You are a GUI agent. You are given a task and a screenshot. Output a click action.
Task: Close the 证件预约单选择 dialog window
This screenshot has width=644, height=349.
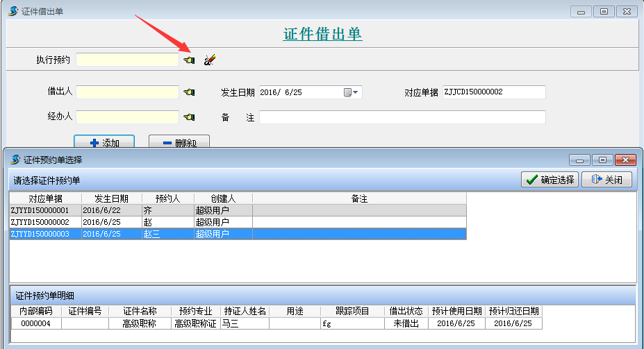[x=625, y=160]
